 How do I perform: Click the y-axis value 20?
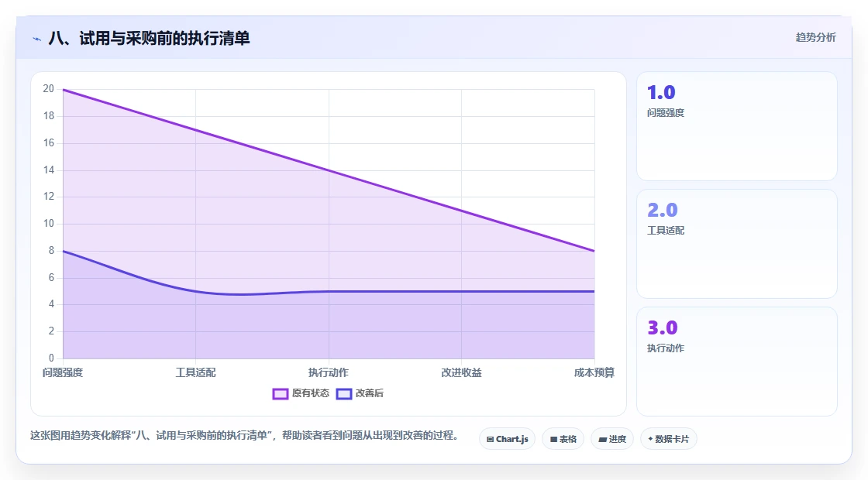coord(49,89)
